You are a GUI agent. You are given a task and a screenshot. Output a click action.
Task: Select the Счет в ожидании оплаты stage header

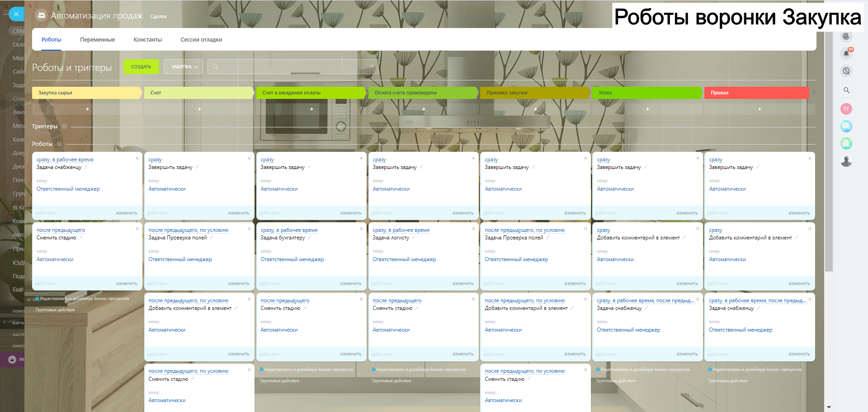point(311,93)
